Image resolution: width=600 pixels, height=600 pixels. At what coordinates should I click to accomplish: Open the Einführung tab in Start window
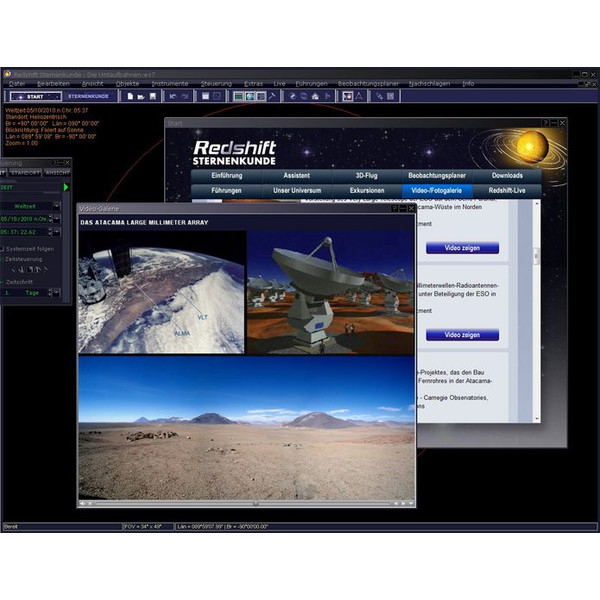click(227, 176)
